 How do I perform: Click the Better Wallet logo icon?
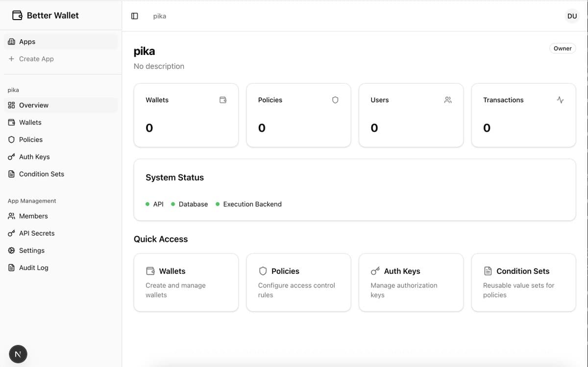pyautogui.click(x=17, y=15)
